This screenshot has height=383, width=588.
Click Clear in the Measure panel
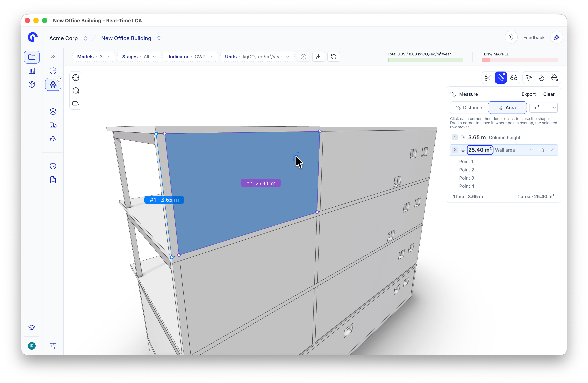point(549,94)
